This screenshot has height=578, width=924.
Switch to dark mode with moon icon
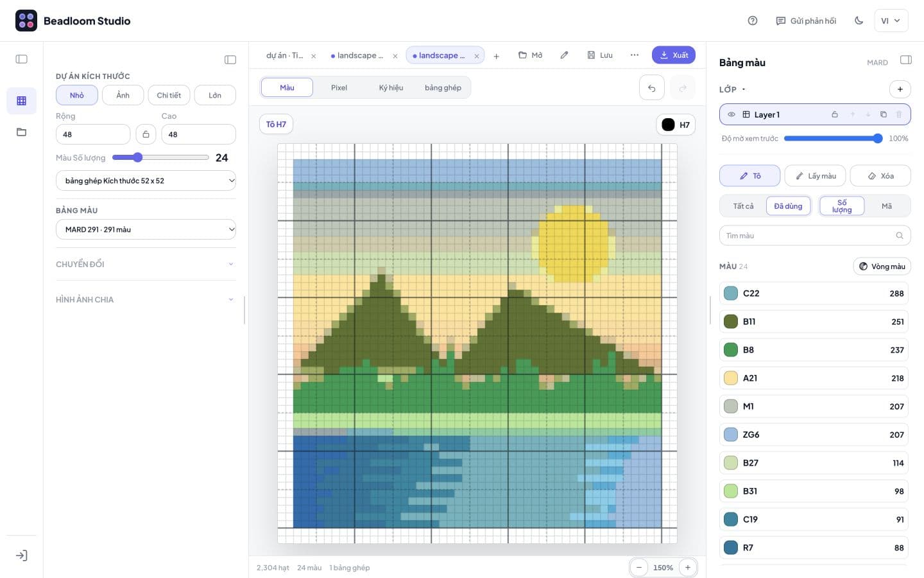(x=859, y=21)
